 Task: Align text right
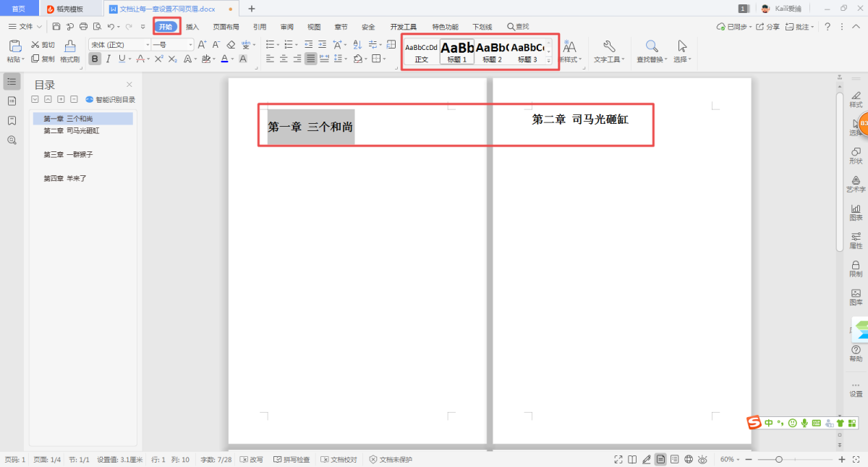tap(297, 59)
